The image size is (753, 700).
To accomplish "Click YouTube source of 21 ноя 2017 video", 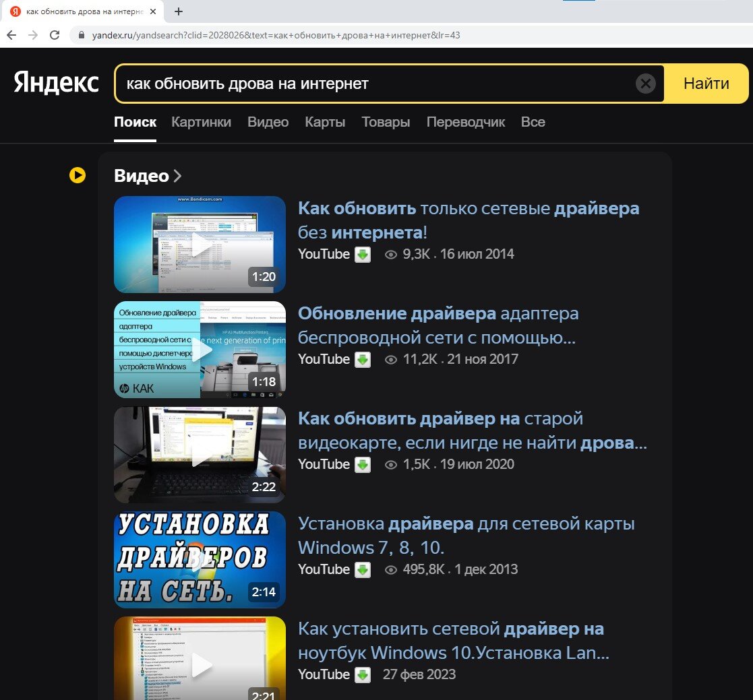I will (324, 359).
